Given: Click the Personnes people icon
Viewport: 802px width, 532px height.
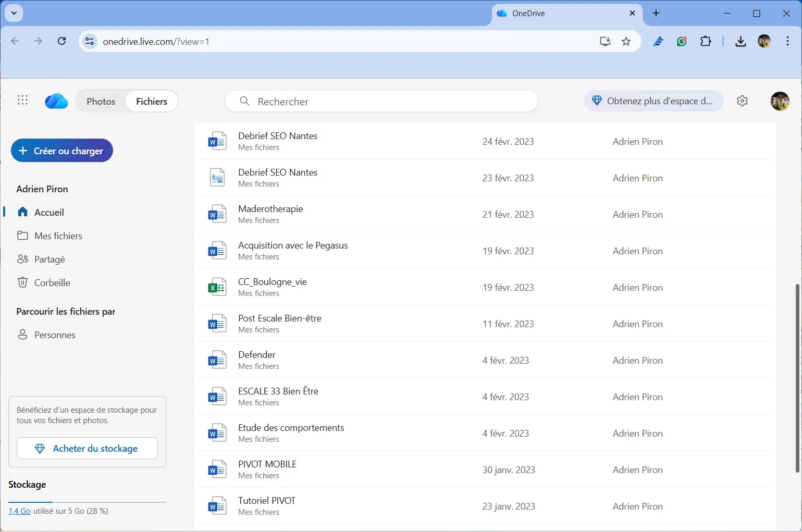Looking at the screenshot, I should coord(23,335).
